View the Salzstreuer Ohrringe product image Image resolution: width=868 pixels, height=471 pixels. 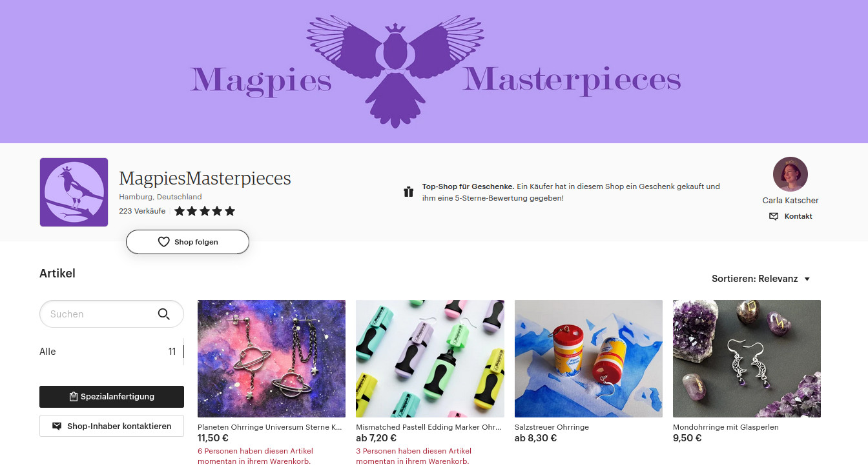tap(588, 359)
